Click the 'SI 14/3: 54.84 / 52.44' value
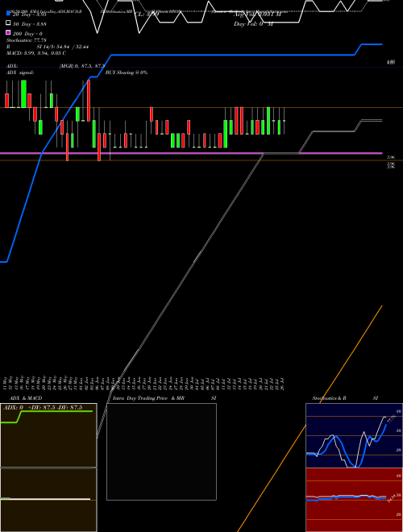403x532 pixels. click(x=62, y=47)
